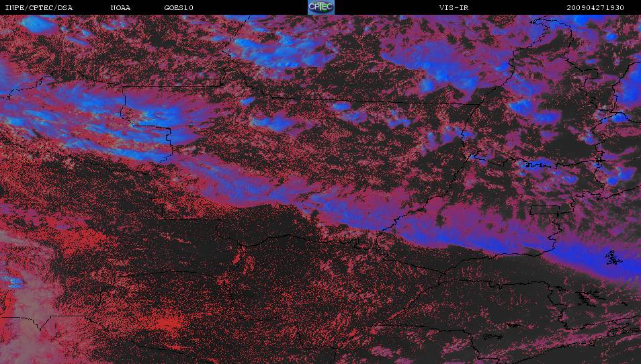Select the NOAA label in header
The image size is (641, 364).
(121, 8)
